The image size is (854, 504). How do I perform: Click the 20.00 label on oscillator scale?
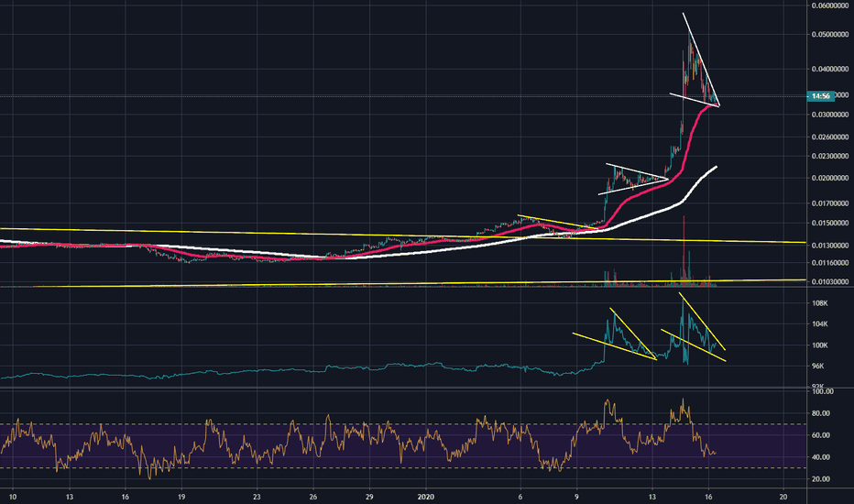(821, 479)
